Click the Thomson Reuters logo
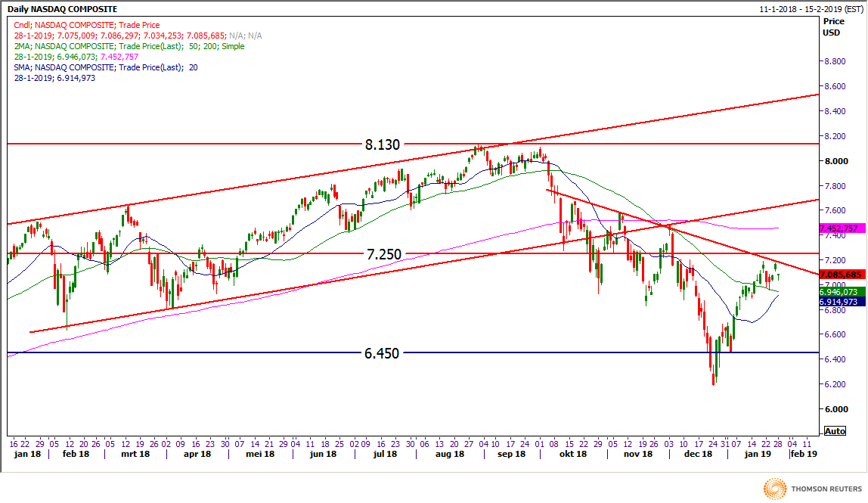Screen dimensions: 868x503 coord(812,489)
